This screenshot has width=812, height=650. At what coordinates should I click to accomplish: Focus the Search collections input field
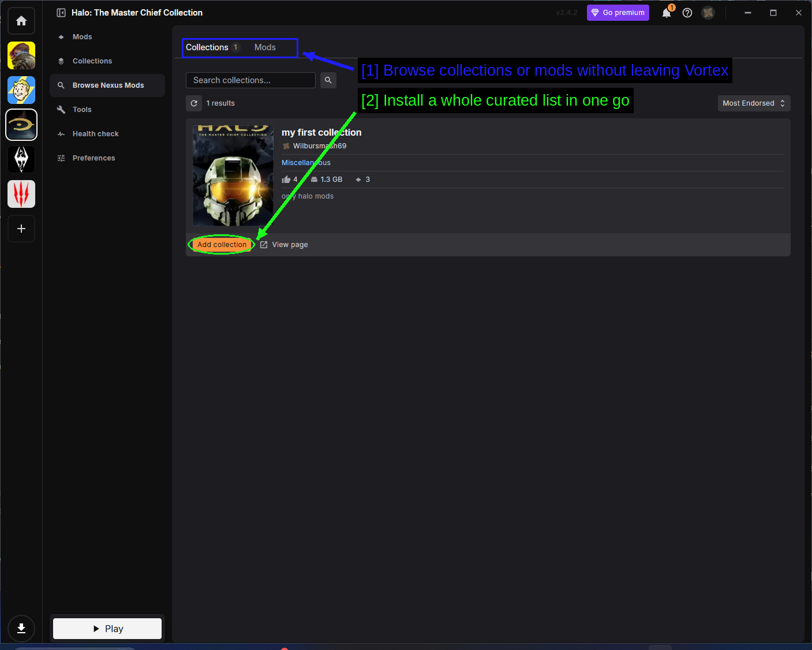pyautogui.click(x=250, y=80)
